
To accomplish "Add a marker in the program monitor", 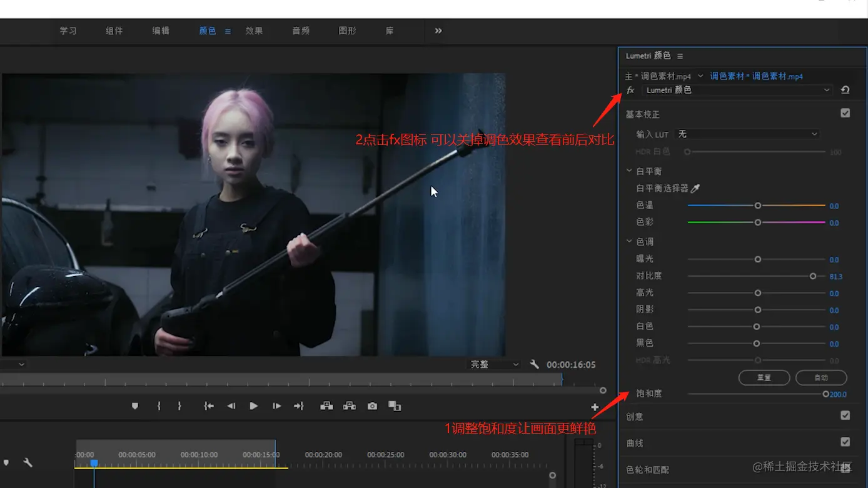I will pyautogui.click(x=134, y=406).
